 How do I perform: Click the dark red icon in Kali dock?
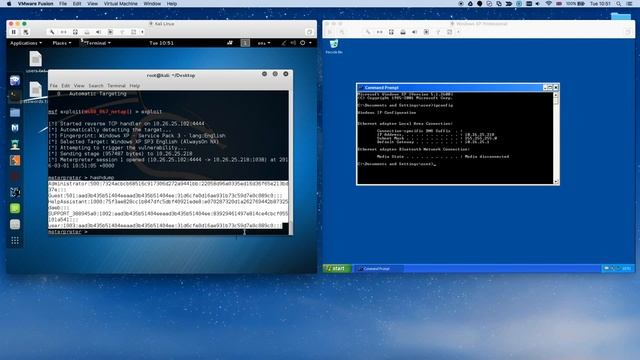(15, 176)
